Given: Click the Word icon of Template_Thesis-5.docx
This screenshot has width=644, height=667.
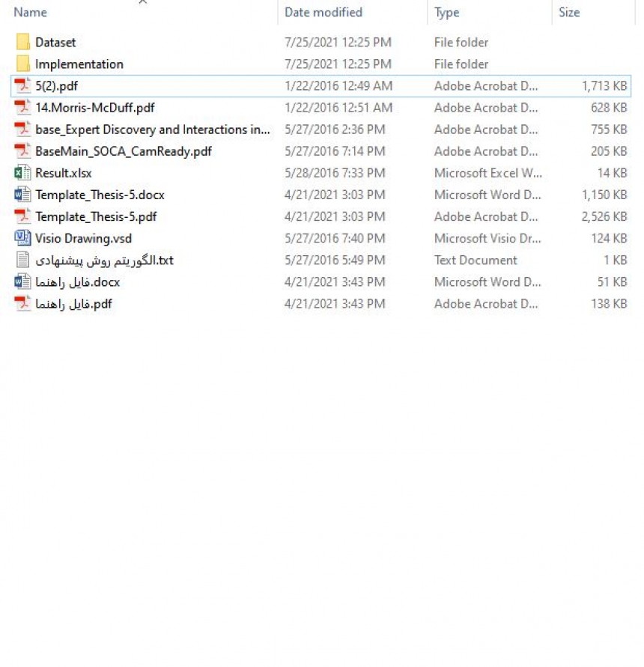Looking at the screenshot, I should [22, 195].
